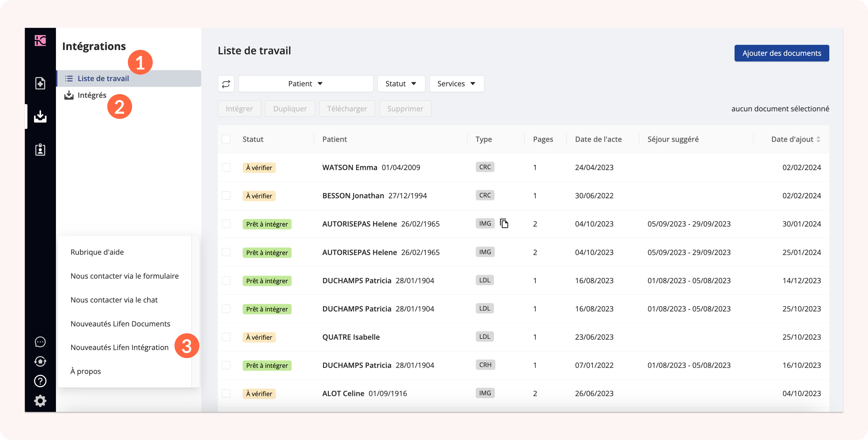
Task: Click CRC type tag for BESSON Jonathan
Action: coord(485,195)
